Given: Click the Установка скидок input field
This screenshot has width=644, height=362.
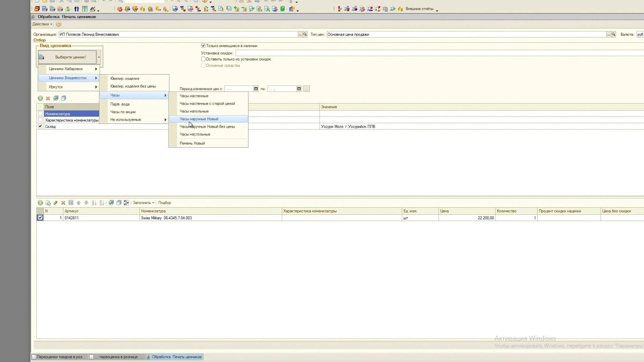Looking at the screenshot, I should coord(439,53).
